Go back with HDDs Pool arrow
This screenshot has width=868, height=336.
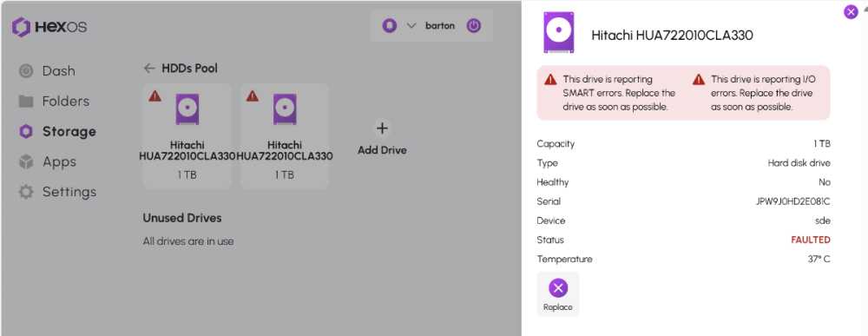point(149,69)
